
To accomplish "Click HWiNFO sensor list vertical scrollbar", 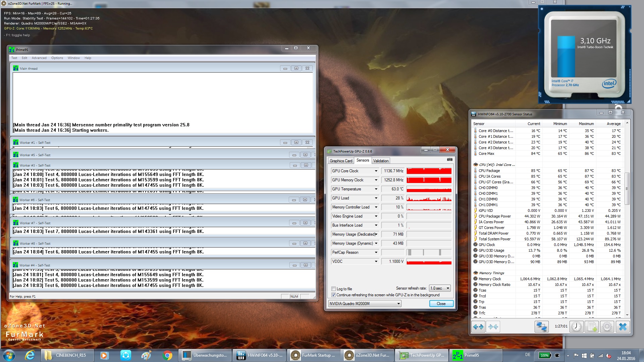I will [627, 188].
